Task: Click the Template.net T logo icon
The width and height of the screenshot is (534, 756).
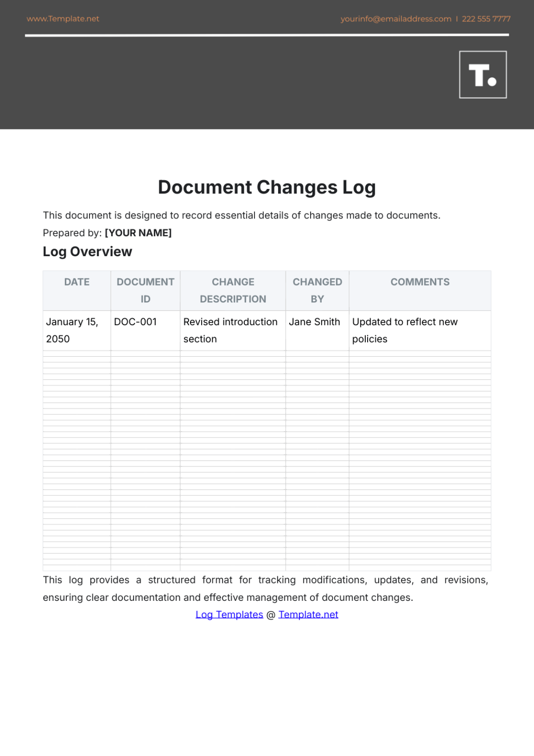Action: click(483, 75)
